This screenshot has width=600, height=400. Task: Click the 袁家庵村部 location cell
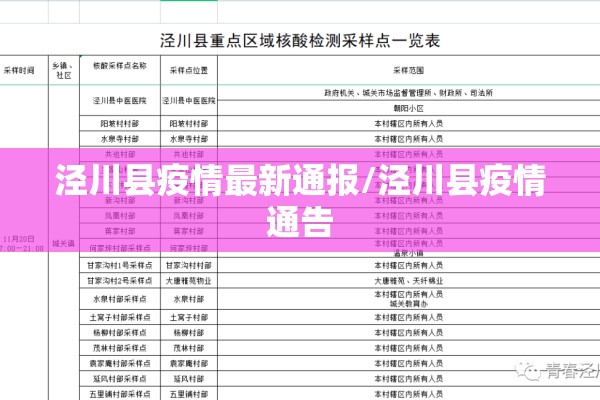[189, 363]
